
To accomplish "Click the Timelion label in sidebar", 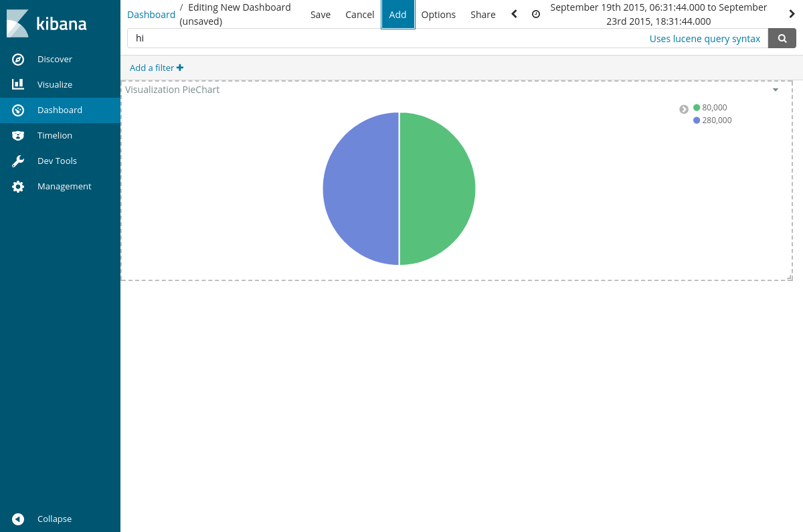I will [x=55, y=136].
